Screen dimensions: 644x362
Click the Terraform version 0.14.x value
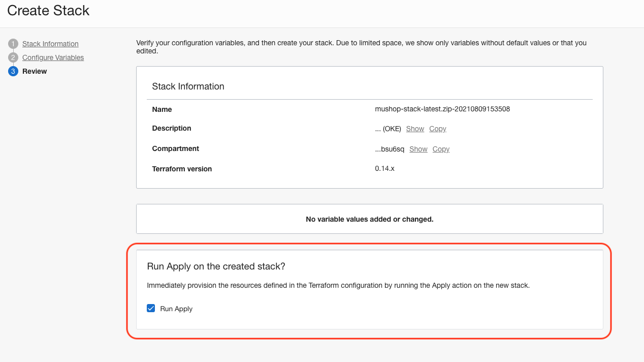(x=384, y=168)
